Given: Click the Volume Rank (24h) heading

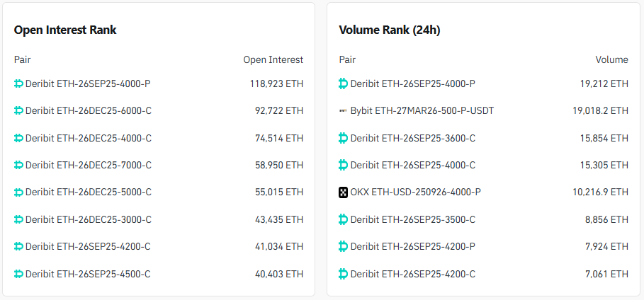Looking at the screenshot, I should 390,30.
